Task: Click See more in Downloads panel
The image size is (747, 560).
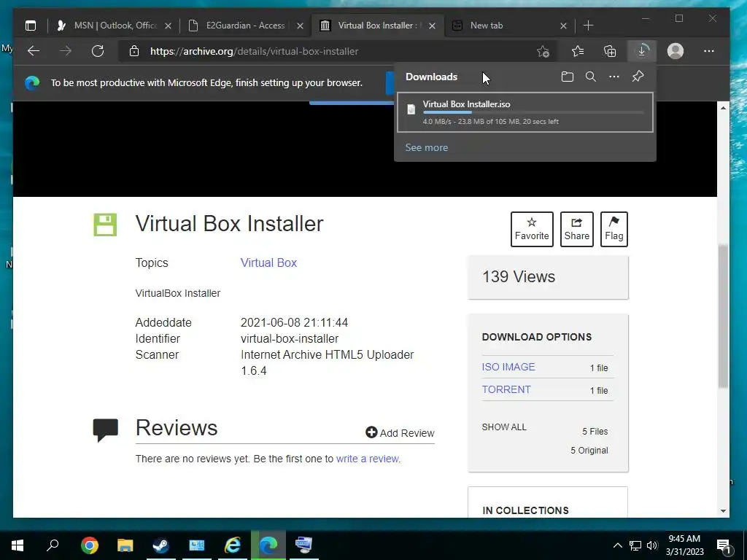Action: 426,147
